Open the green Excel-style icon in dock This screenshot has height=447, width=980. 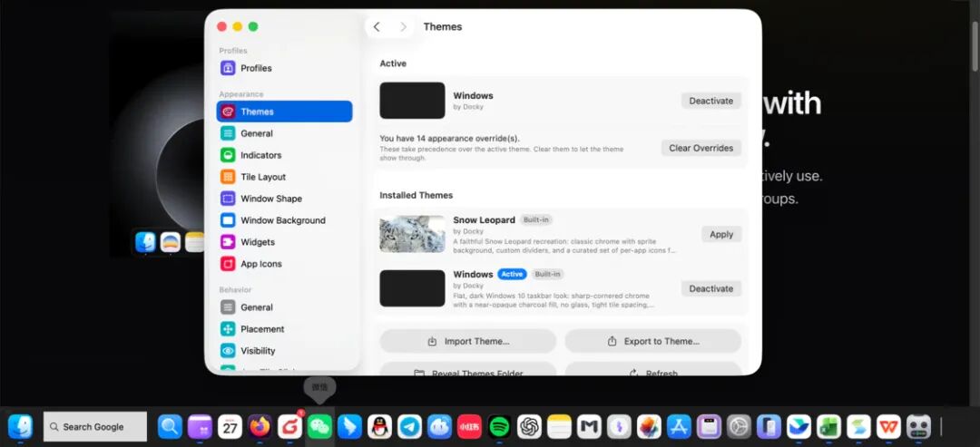[828, 427]
